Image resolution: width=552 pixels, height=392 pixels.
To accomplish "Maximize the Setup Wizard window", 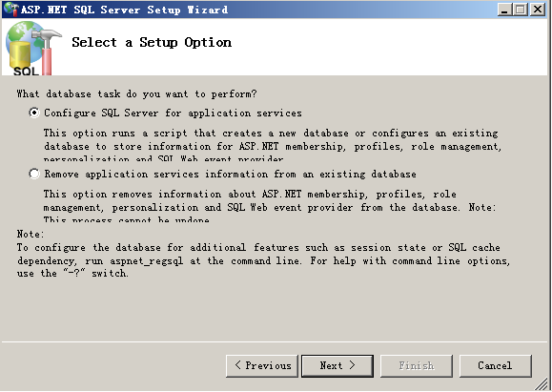I will coord(521,10).
